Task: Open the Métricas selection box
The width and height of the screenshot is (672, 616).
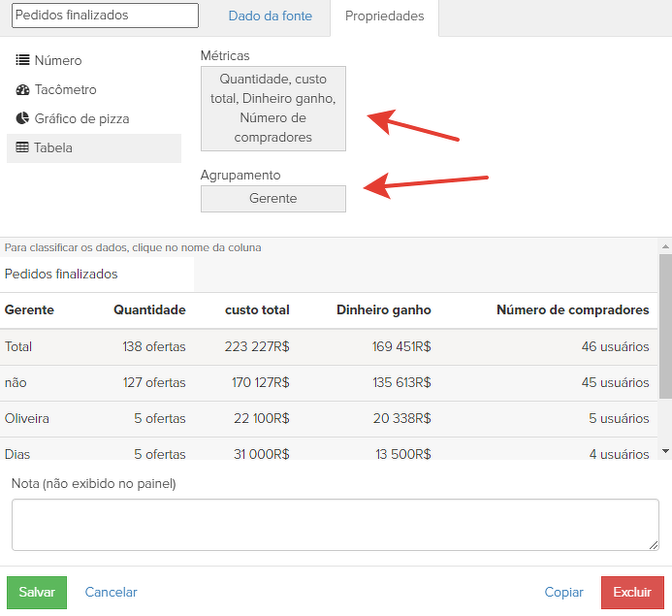Action: tap(272, 108)
